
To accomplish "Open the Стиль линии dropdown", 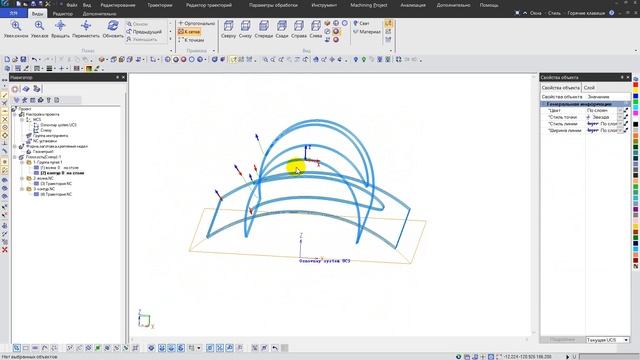I will (620, 124).
